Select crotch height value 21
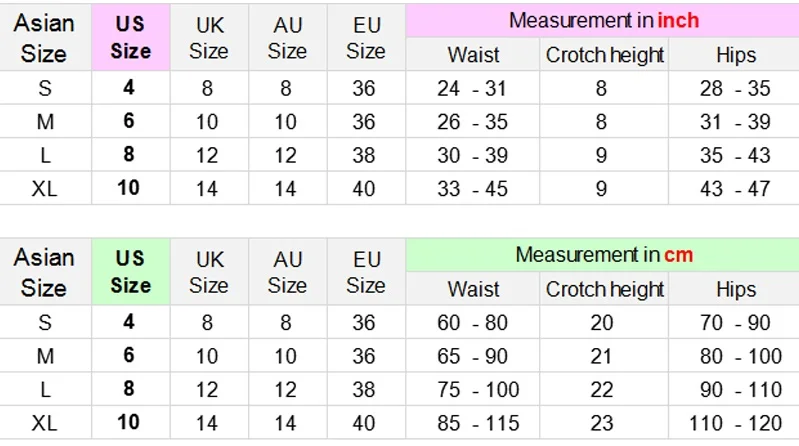The image size is (799, 446). pos(602,356)
